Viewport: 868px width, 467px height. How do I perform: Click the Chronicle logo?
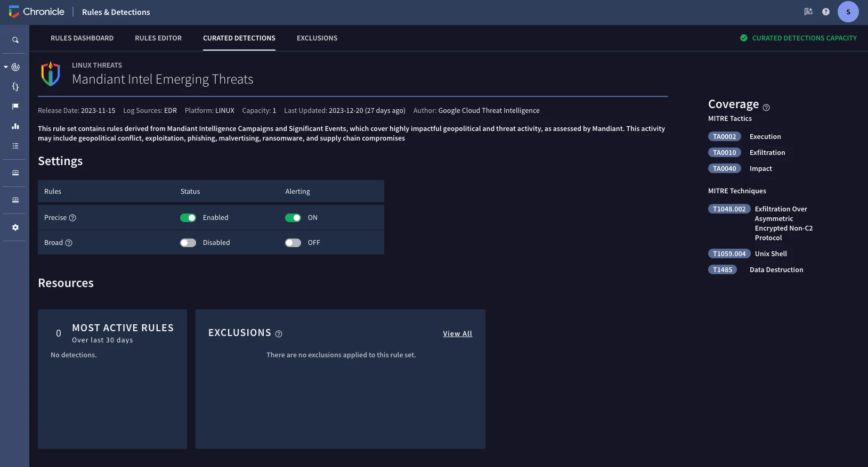[x=36, y=12]
